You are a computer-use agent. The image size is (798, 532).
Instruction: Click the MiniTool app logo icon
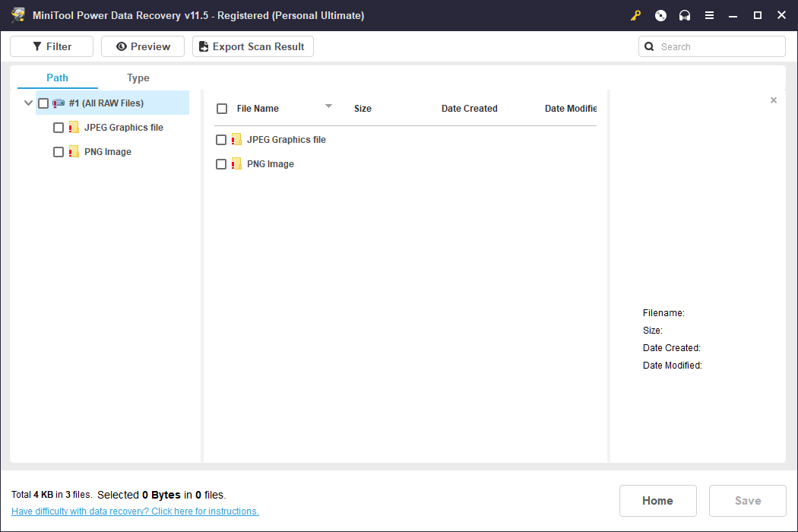point(18,15)
